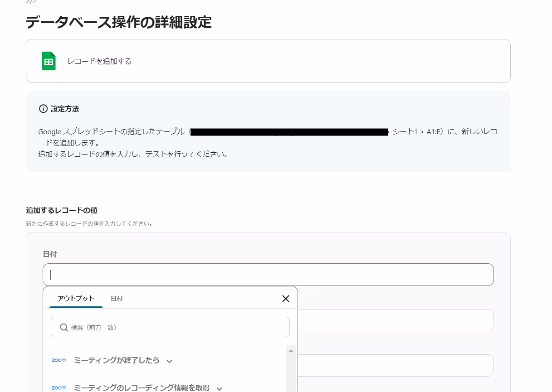Click third record field behind the popup

coord(396,365)
